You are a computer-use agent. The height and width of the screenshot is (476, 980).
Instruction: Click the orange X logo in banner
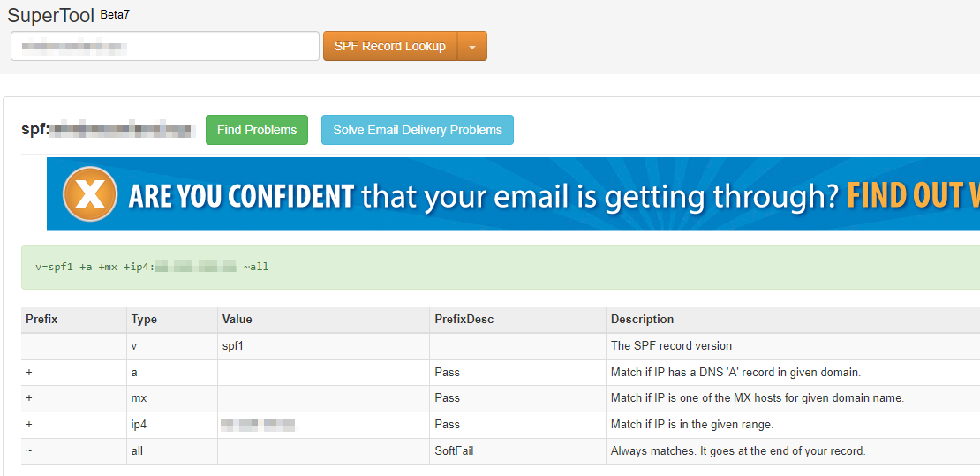click(90, 194)
